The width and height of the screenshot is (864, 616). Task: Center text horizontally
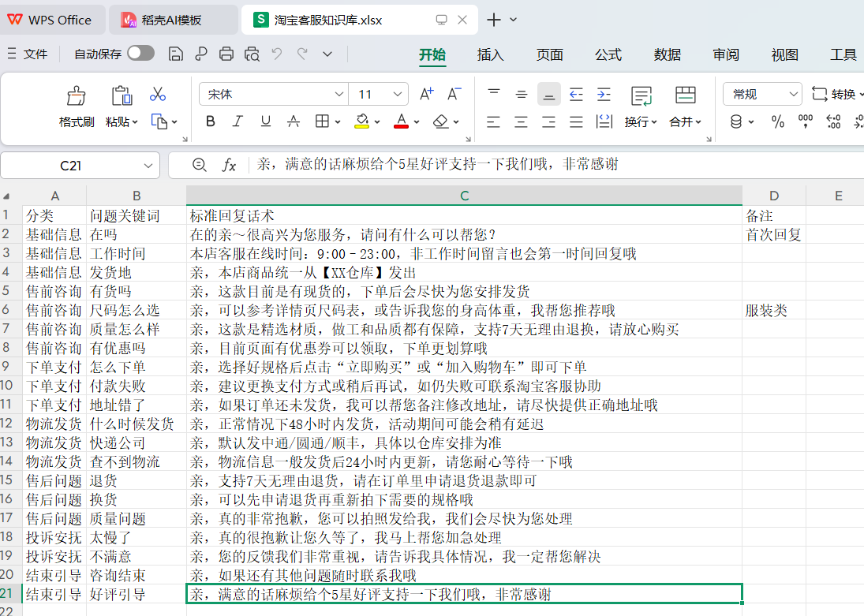pos(521,121)
